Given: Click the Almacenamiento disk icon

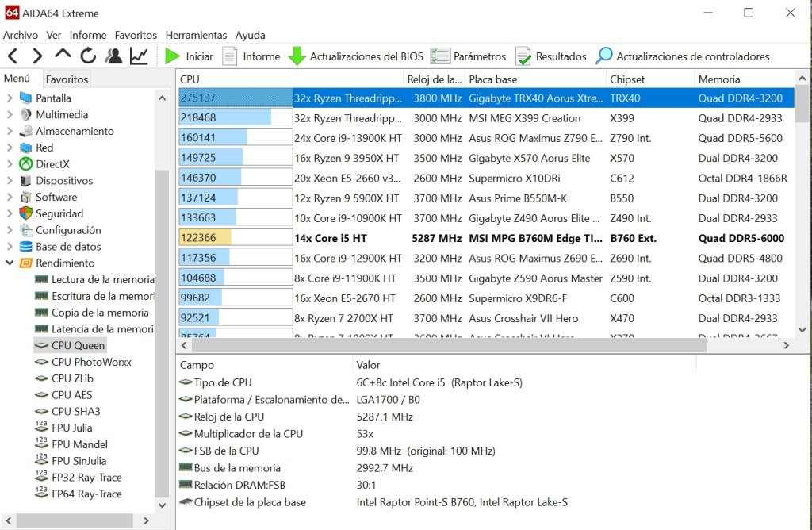Looking at the screenshot, I should pyautogui.click(x=25, y=131).
